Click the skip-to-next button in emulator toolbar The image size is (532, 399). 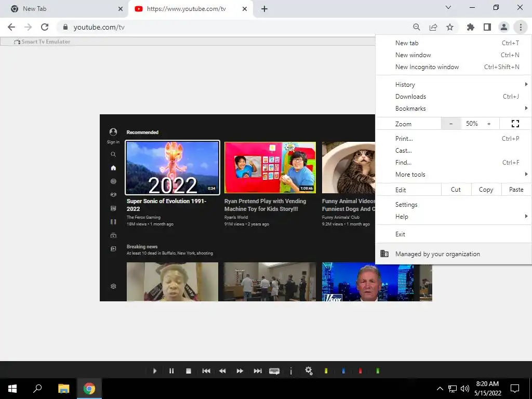[x=258, y=371]
